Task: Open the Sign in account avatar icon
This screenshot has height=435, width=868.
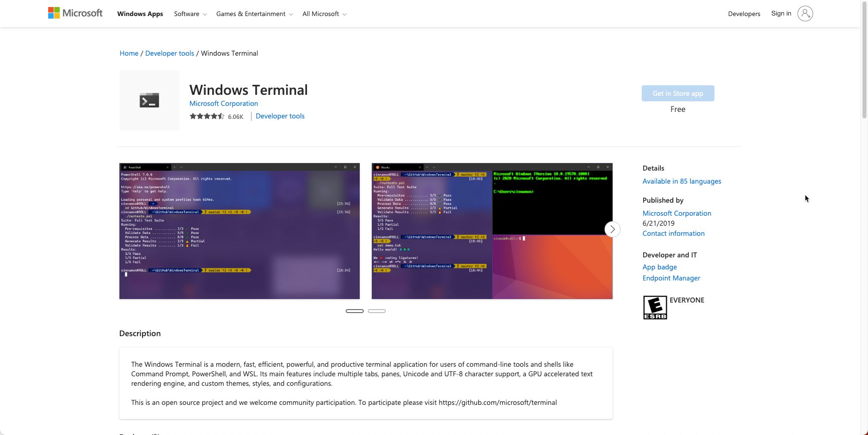Action: click(x=805, y=14)
